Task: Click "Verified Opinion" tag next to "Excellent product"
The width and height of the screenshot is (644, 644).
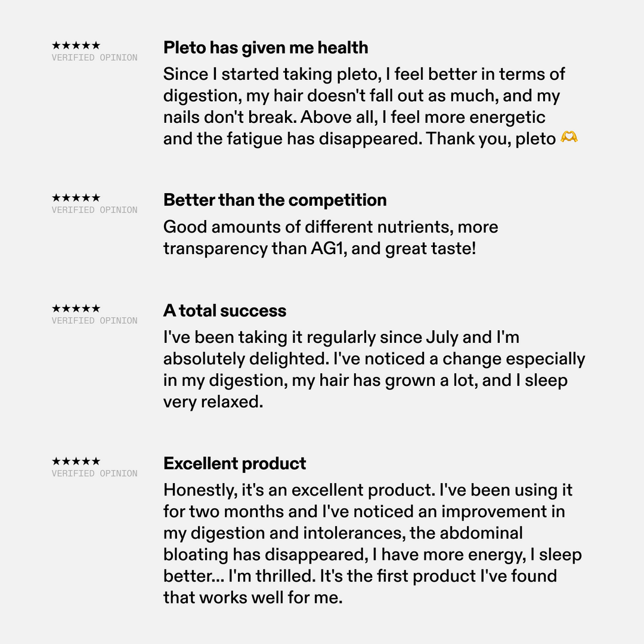Action: point(94,473)
